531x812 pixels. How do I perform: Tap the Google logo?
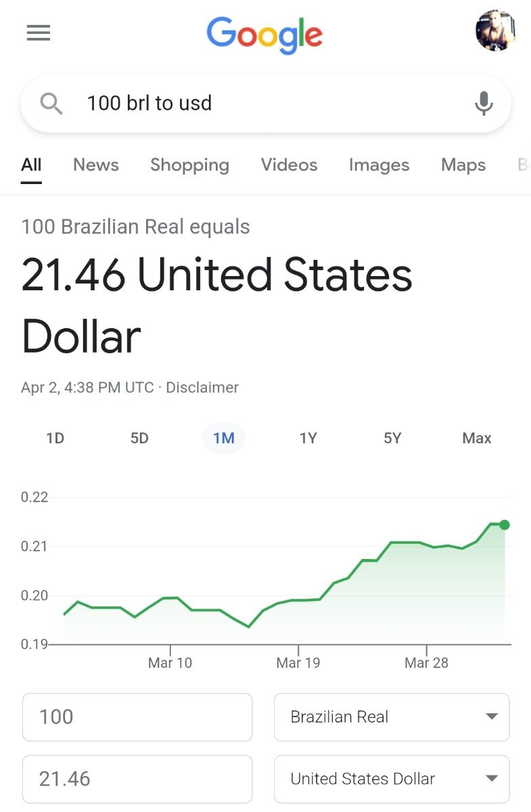pos(264,35)
